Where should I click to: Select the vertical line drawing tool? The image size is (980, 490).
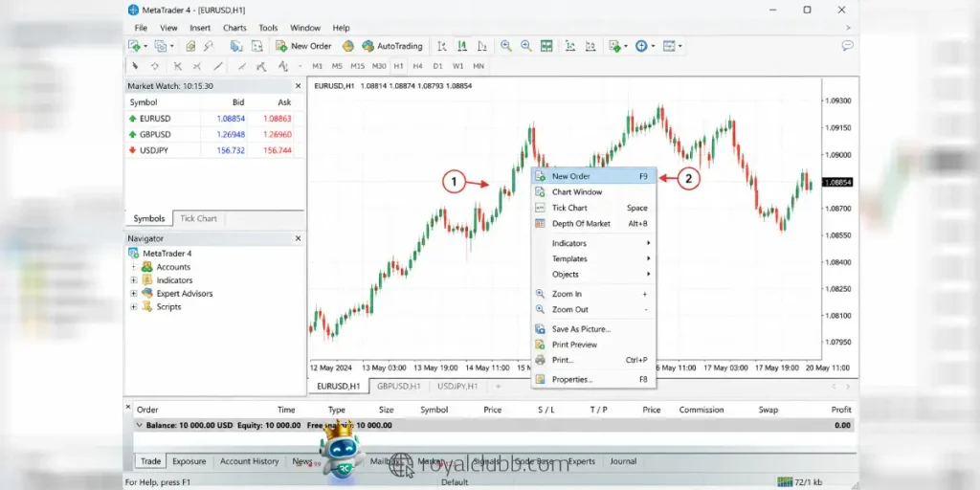tap(177, 66)
